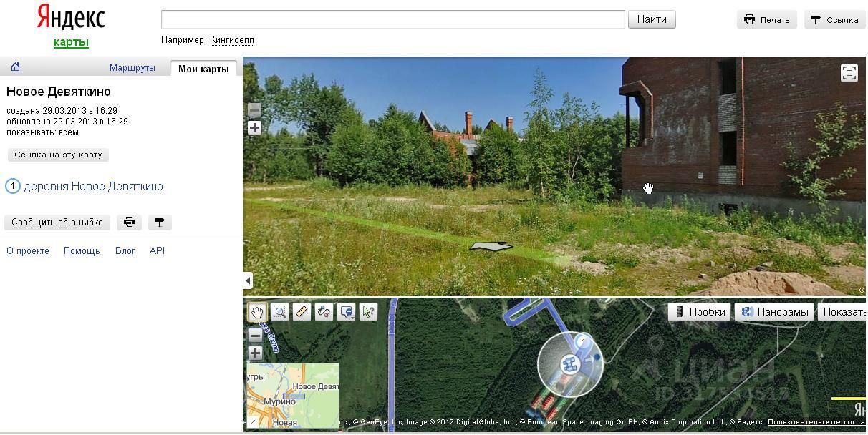Open the route drawing tool
Image resolution: width=868 pixels, height=435 pixels.
324,311
